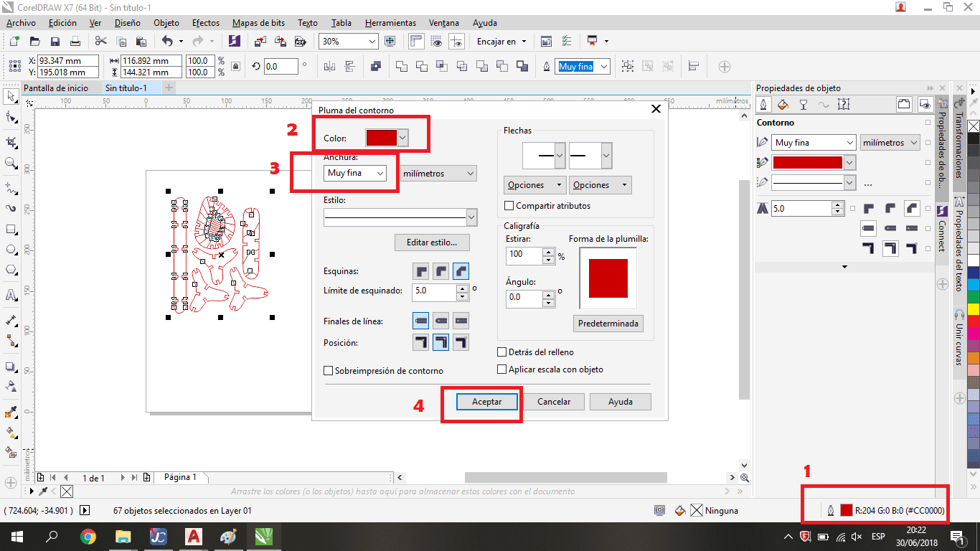Open the Encajar en dropdown
The image size is (980, 551).
501,42
